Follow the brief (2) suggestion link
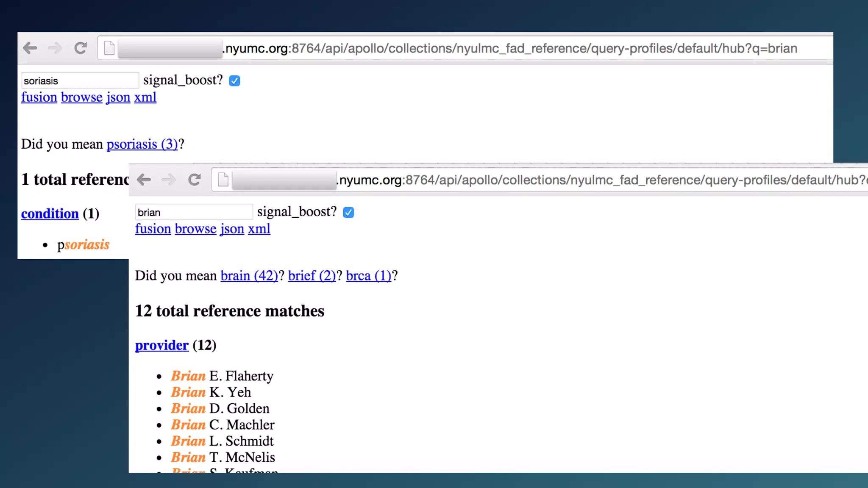This screenshot has height=488, width=868. tap(312, 276)
